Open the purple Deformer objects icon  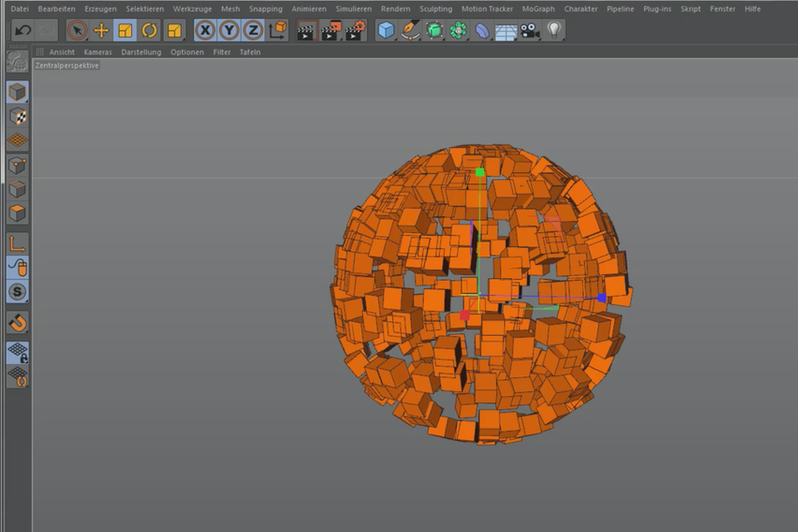click(x=482, y=31)
